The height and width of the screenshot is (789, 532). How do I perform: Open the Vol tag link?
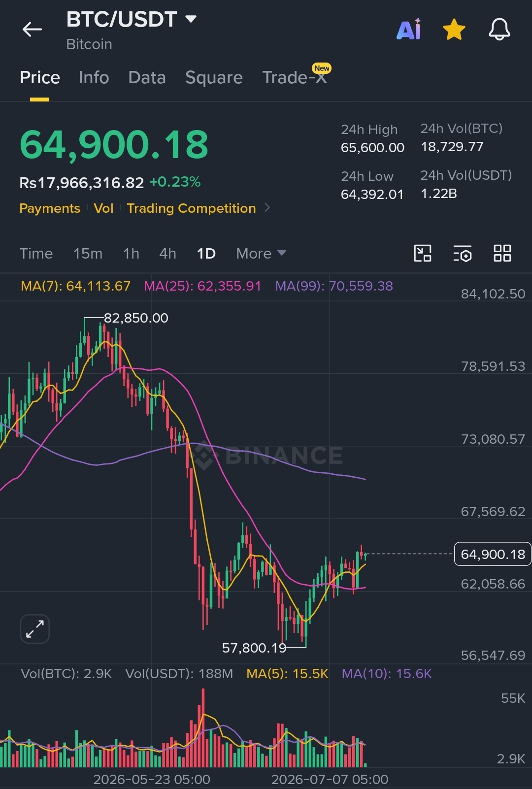click(103, 208)
